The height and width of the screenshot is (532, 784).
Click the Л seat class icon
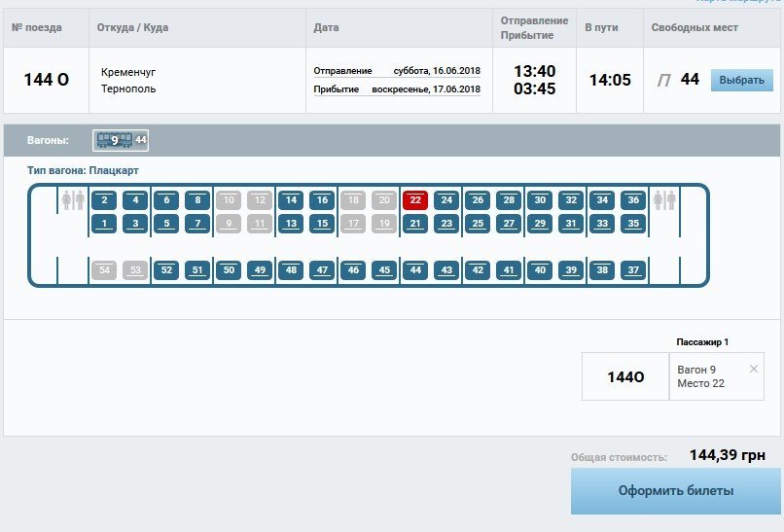(x=664, y=80)
